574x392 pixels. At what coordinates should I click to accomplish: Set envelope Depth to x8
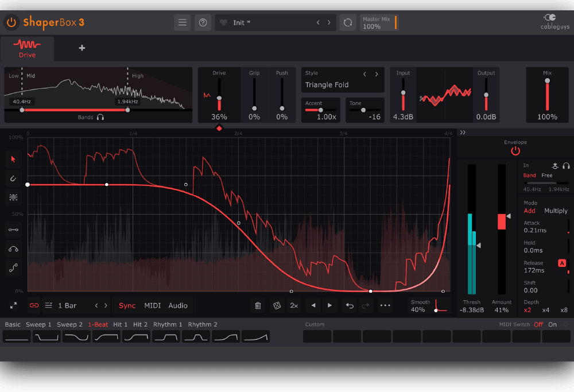[564, 310]
